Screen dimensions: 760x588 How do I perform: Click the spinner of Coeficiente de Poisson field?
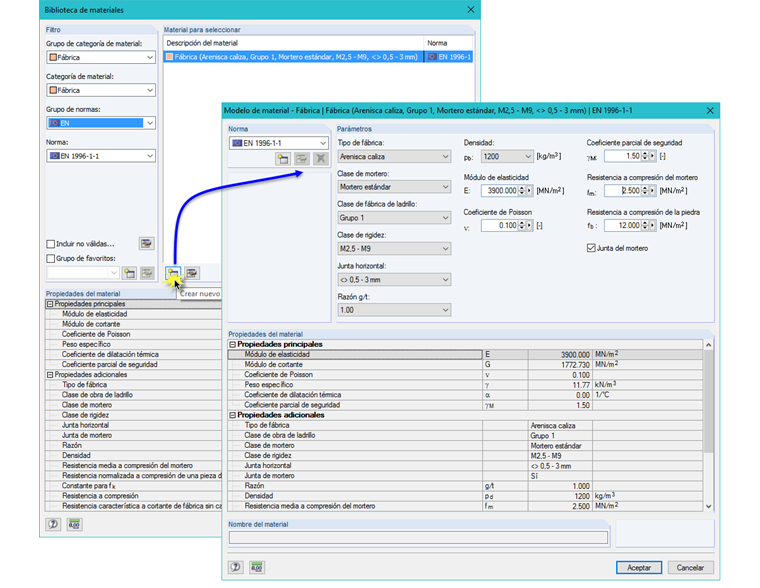(522, 225)
